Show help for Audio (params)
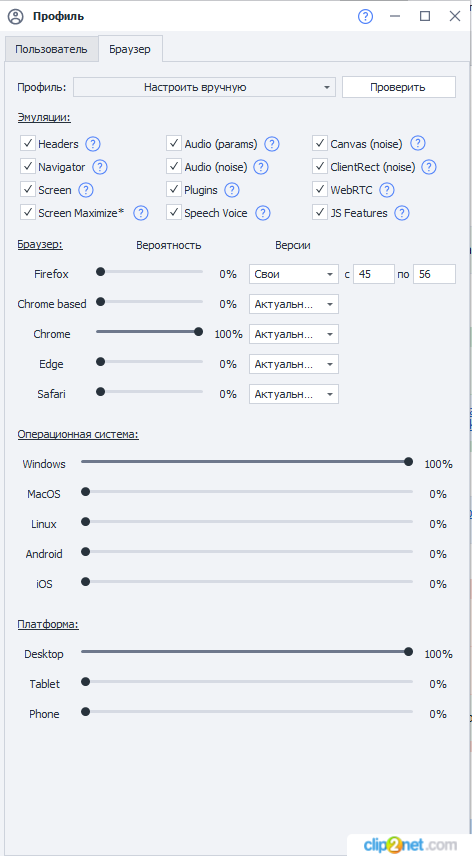 pyautogui.click(x=272, y=144)
